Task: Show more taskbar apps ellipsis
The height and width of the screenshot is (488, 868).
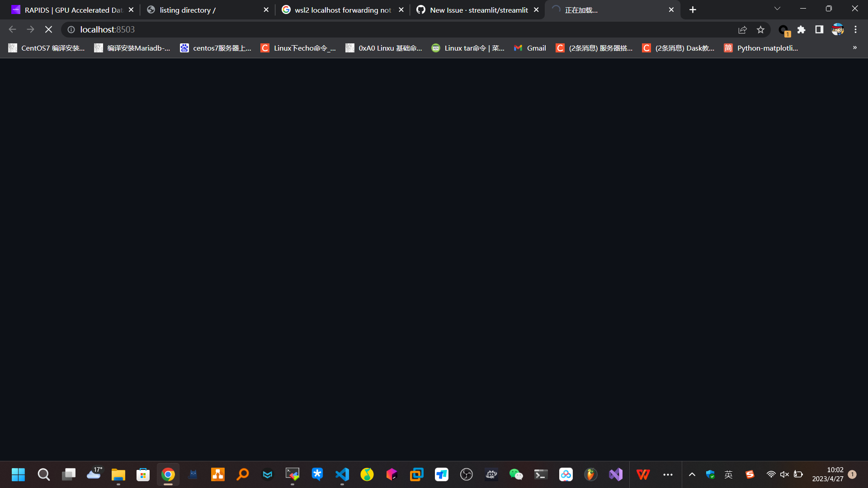Action: click(x=668, y=474)
